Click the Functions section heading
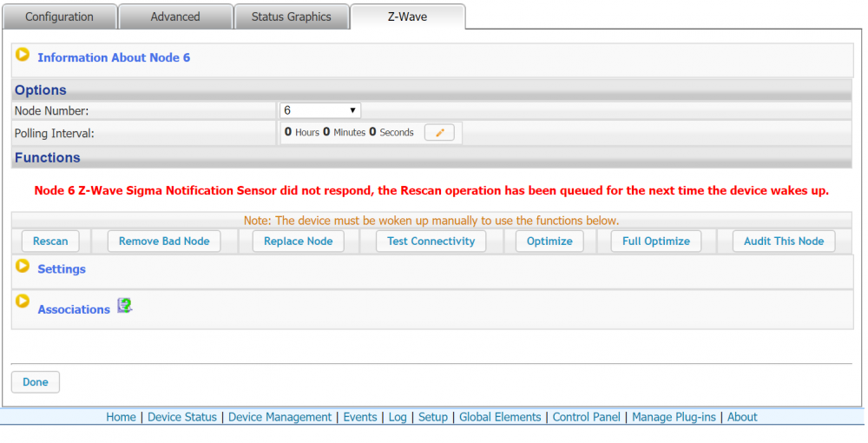The width and height of the screenshot is (868, 443). 47,157
